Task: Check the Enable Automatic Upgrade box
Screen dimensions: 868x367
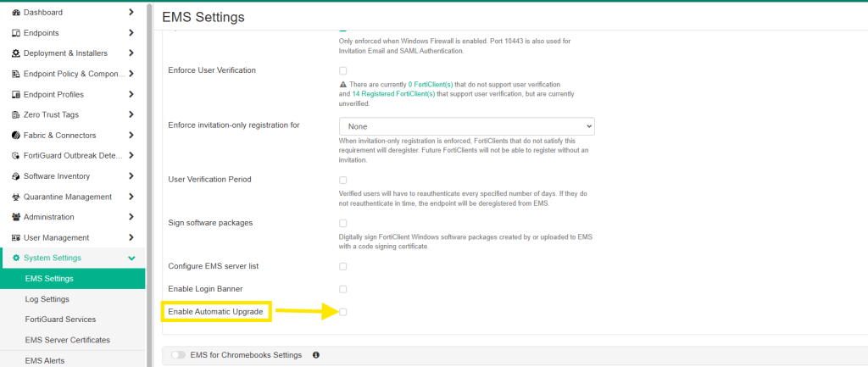Action: pos(343,312)
